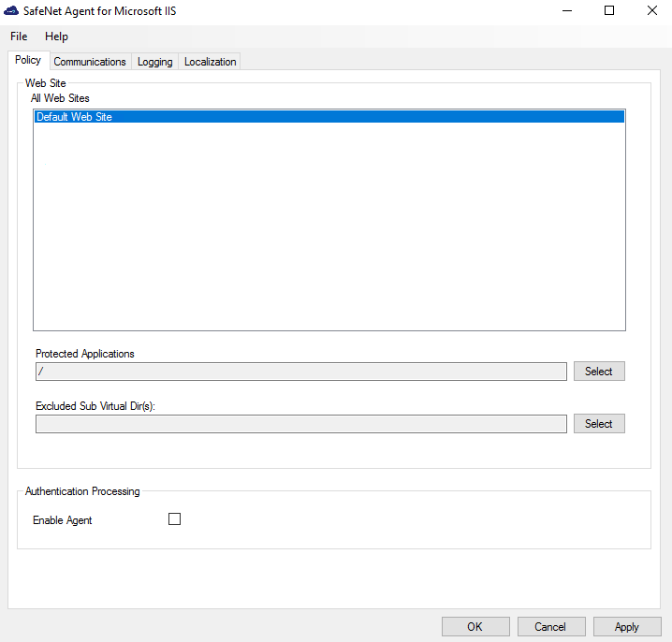Minimize the SafeNet Agent window
This screenshot has width=672, height=642.
click(567, 10)
